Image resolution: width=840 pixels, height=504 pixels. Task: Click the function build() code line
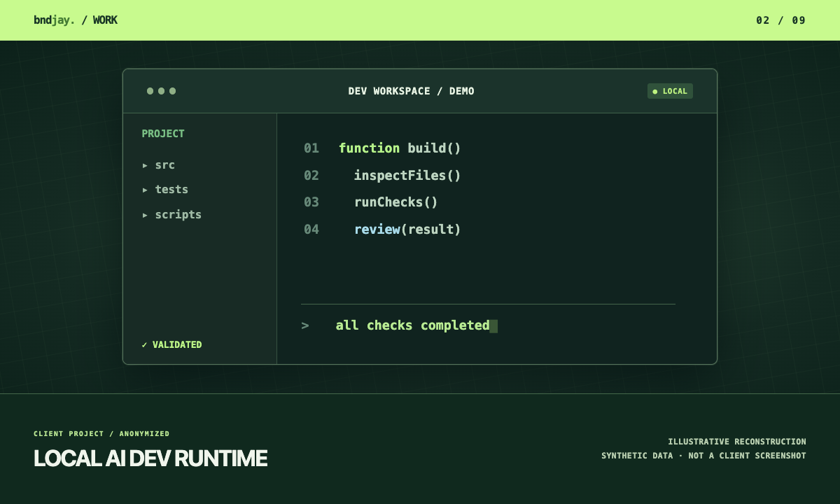pyautogui.click(x=400, y=148)
